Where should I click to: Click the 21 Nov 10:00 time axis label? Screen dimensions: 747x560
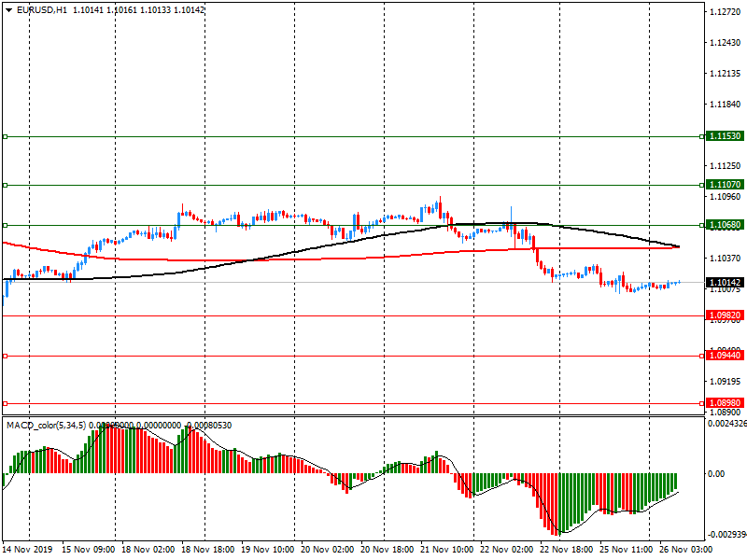(x=447, y=549)
